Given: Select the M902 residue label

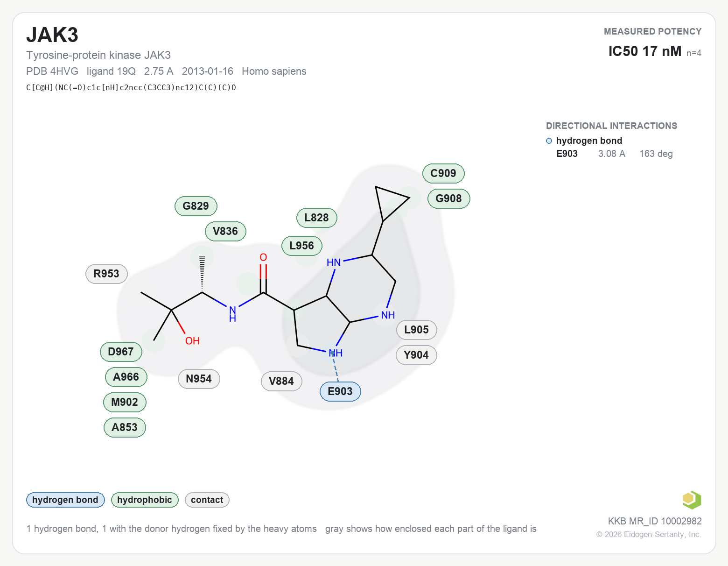Looking at the screenshot, I should (x=125, y=402).
